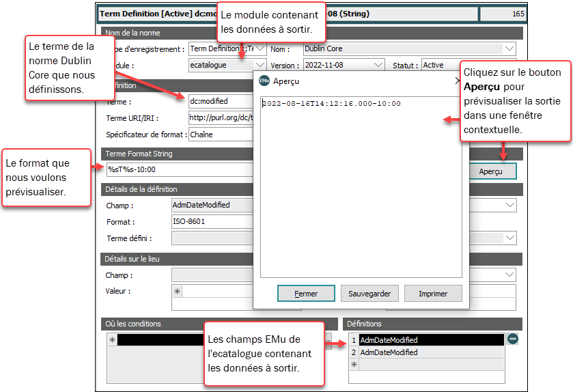
Task: Click the new-row asterisk in Où les conditions
Action: (112, 339)
